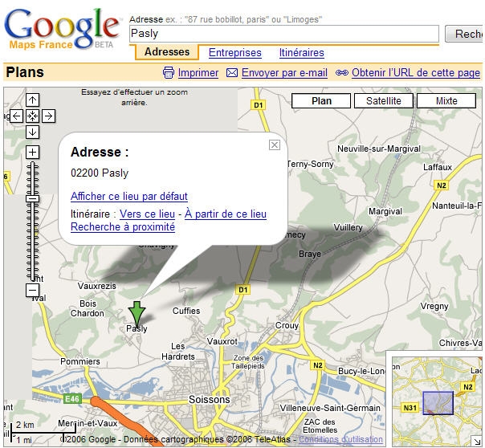
Task: Open the Entreprises tab
Action: coord(235,52)
